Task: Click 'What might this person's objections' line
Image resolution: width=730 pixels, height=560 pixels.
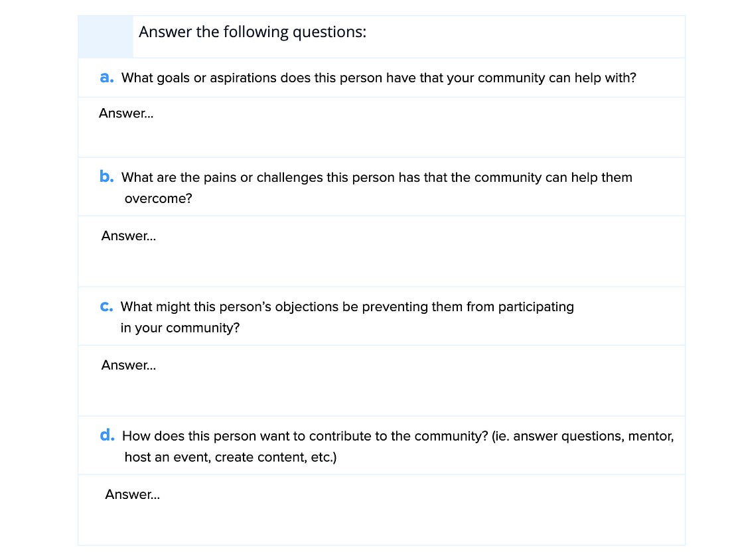Action: [x=347, y=307]
